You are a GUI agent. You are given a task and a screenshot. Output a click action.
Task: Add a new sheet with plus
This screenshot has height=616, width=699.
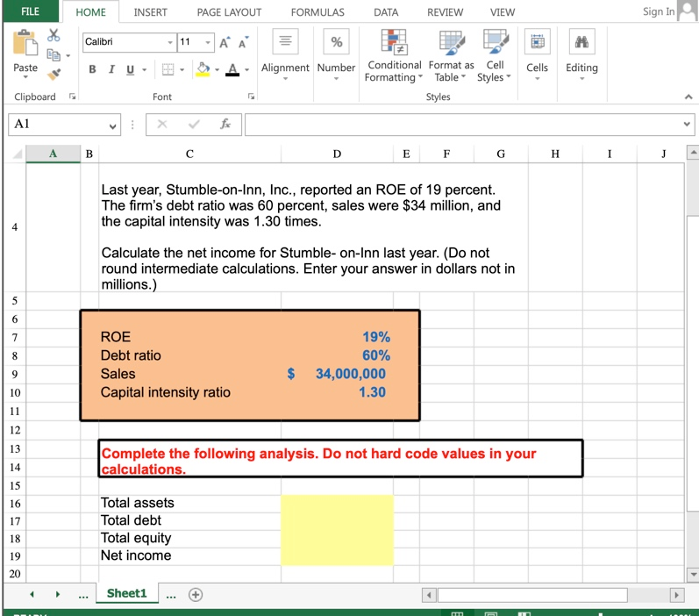click(x=196, y=595)
